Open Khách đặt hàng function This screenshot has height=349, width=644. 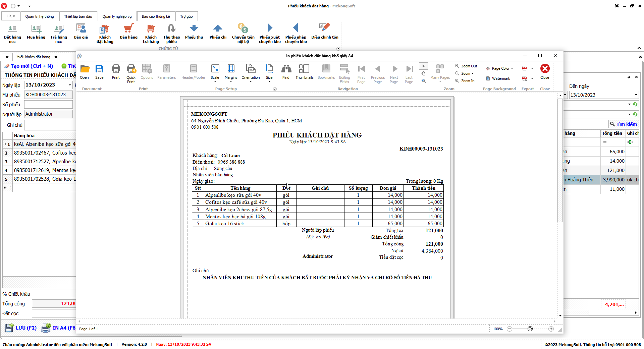point(105,34)
